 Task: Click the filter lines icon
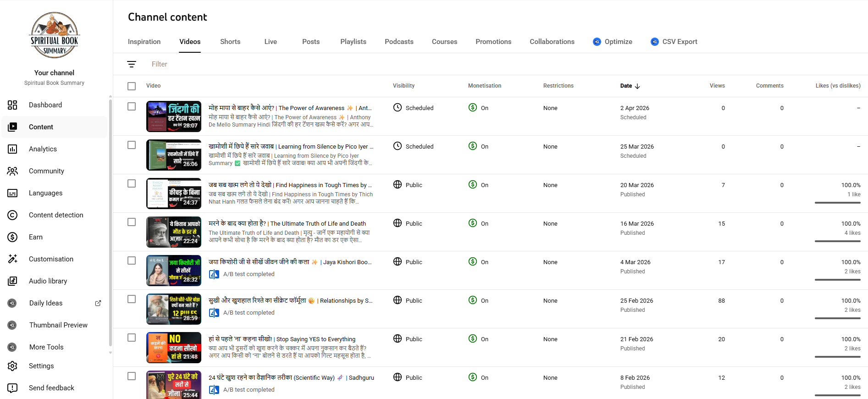(132, 64)
